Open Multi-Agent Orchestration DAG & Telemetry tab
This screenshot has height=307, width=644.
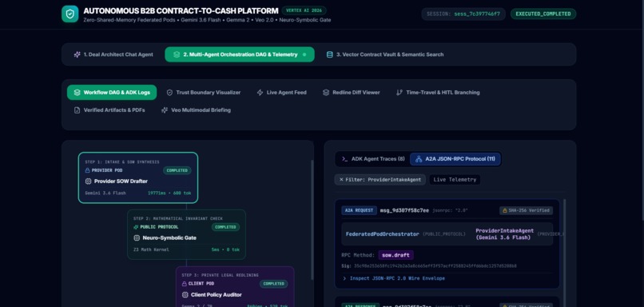[240, 54]
